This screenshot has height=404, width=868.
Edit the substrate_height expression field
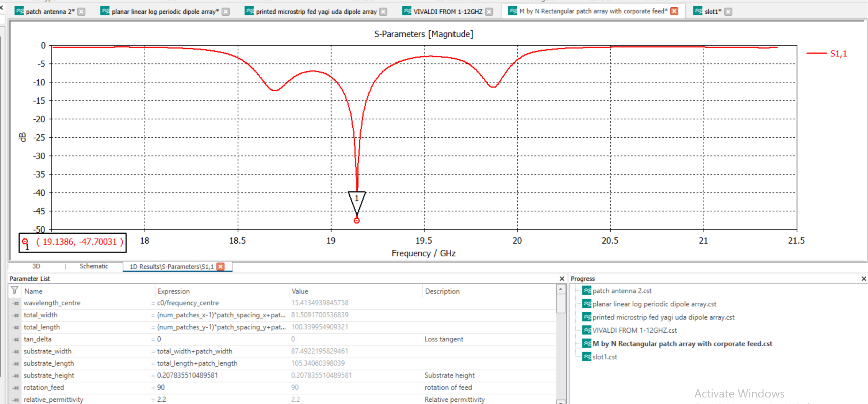coord(220,375)
